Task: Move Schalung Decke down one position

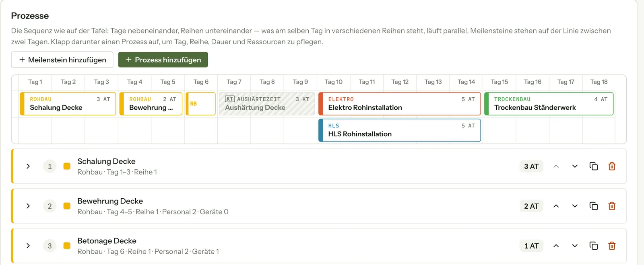Action: pyautogui.click(x=575, y=166)
